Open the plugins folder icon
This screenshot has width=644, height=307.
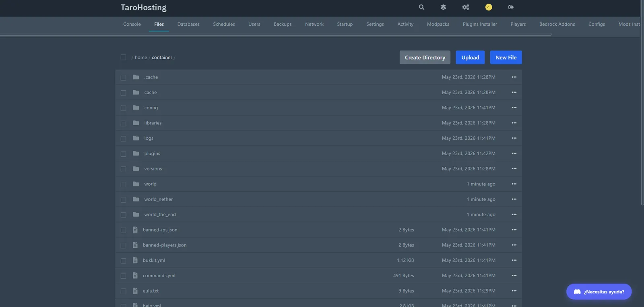(x=136, y=153)
